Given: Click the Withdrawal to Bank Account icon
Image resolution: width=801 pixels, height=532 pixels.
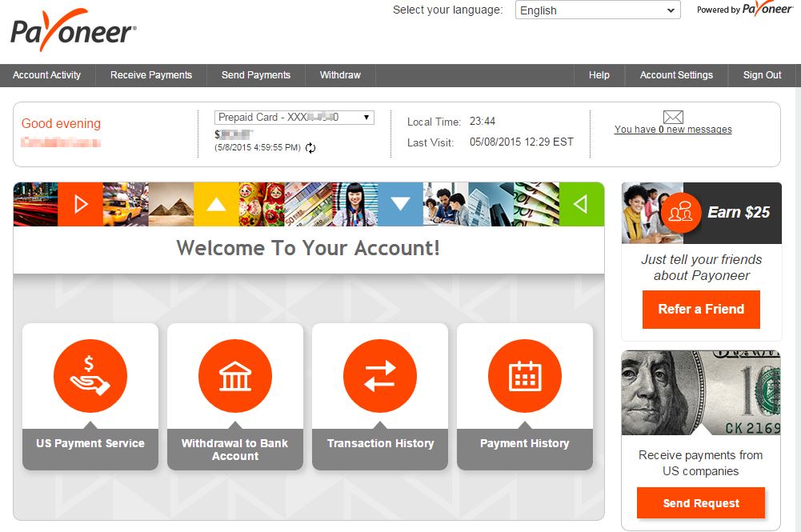Looking at the screenshot, I should point(234,376).
